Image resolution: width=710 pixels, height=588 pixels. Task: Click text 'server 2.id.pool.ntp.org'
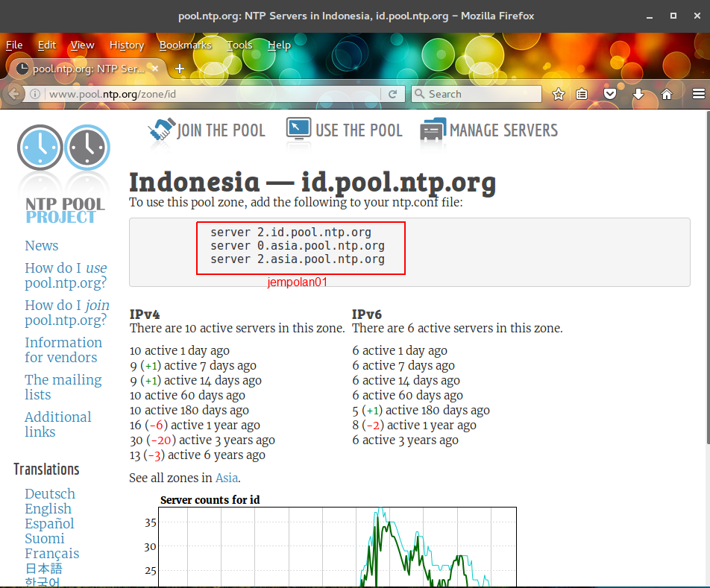291,233
